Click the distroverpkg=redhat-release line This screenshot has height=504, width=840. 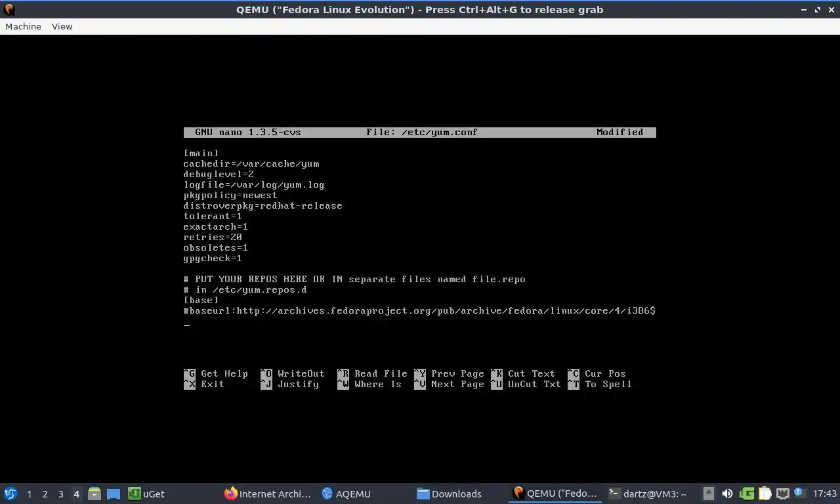point(263,205)
